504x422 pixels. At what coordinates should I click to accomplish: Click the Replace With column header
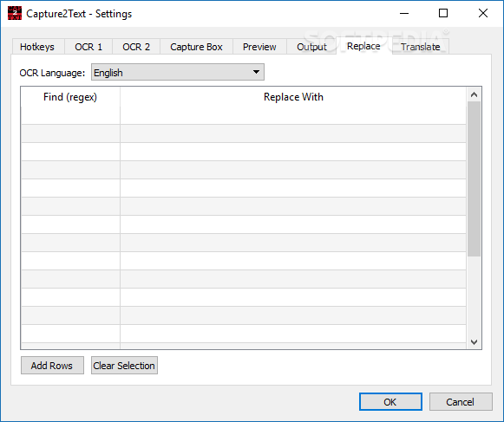[x=293, y=97]
